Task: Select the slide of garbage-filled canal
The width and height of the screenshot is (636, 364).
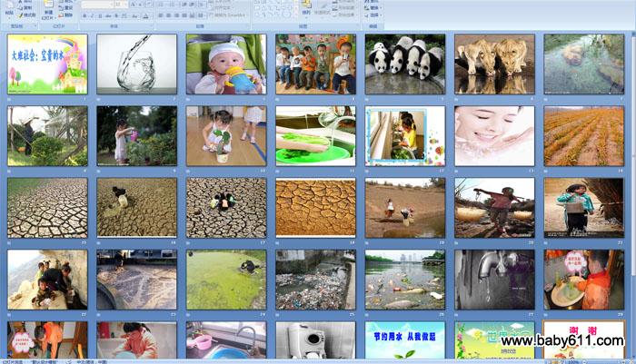Action: pyautogui.click(x=315, y=280)
